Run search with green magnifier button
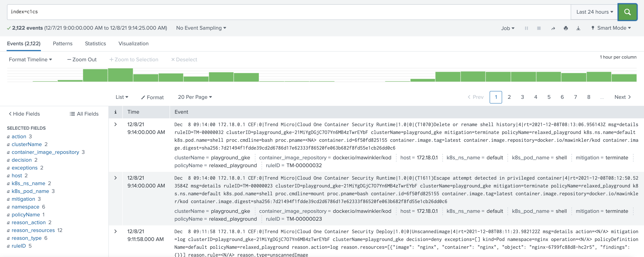The height and width of the screenshot is (257, 644). tap(627, 12)
